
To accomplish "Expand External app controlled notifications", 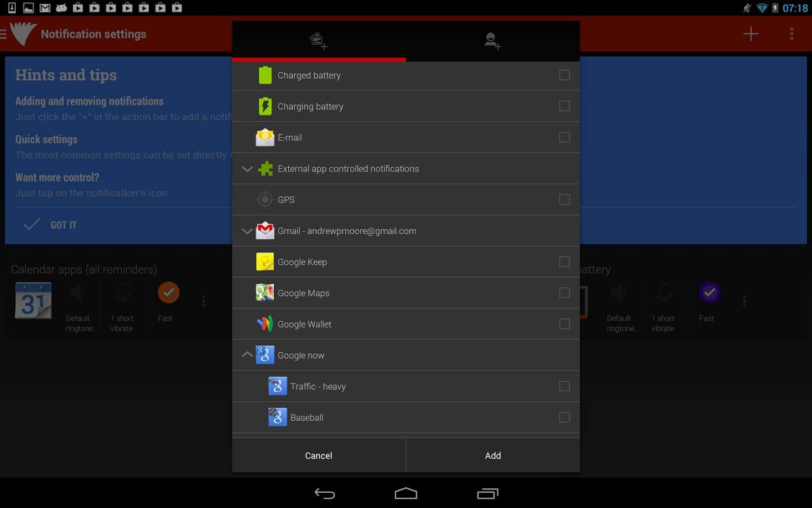I will [x=247, y=169].
